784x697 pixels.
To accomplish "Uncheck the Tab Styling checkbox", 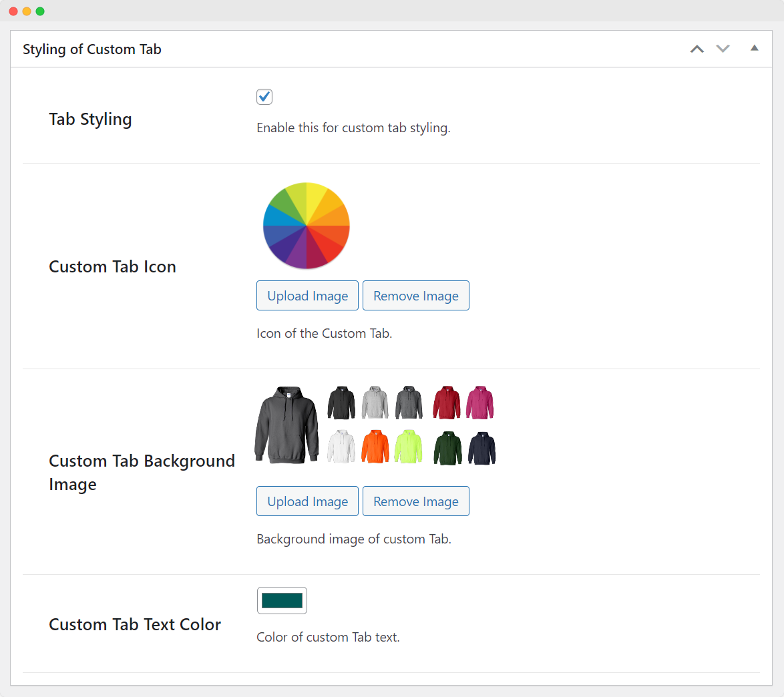I will (x=264, y=97).
